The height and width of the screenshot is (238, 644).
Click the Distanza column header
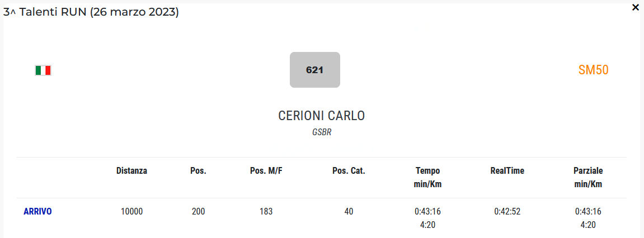(x=131, y=171)
